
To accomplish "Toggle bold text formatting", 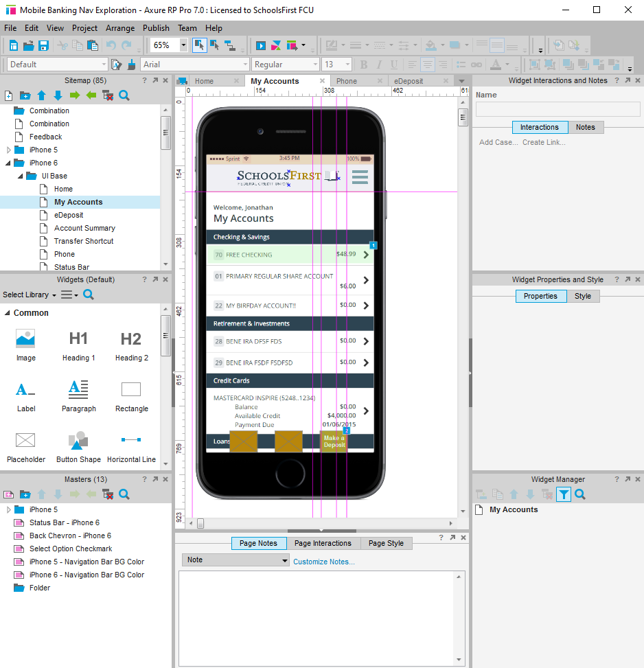I will pos(363,64).
